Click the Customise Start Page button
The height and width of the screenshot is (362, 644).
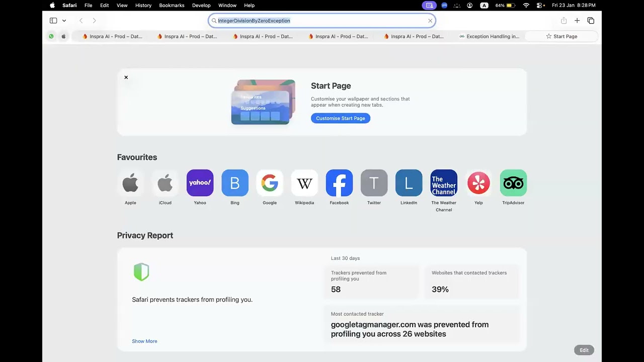tap(341, 118)
